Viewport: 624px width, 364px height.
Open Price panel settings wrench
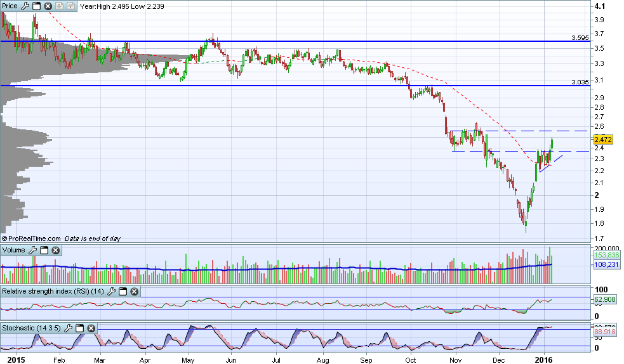click(25, 6)
